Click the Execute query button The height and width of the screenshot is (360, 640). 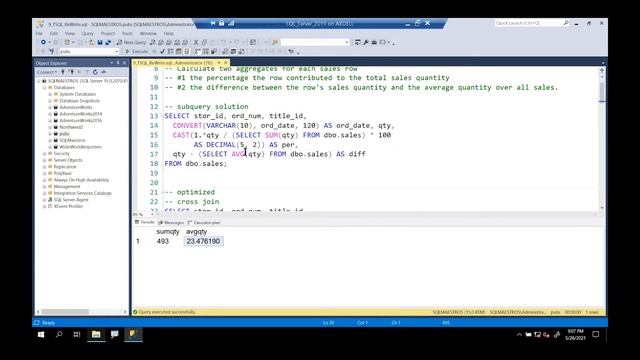pos(137,51)
